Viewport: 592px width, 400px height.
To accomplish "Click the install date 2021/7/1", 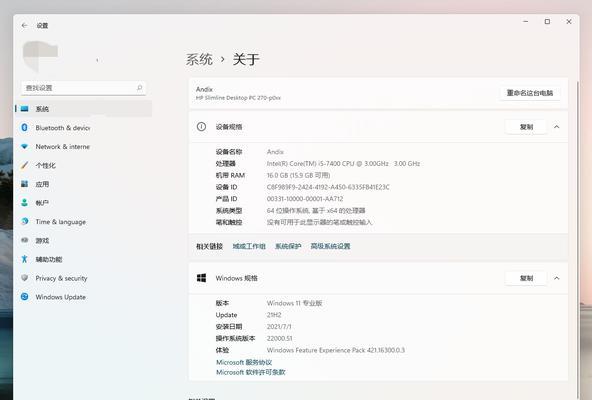I will coord(279,327).
